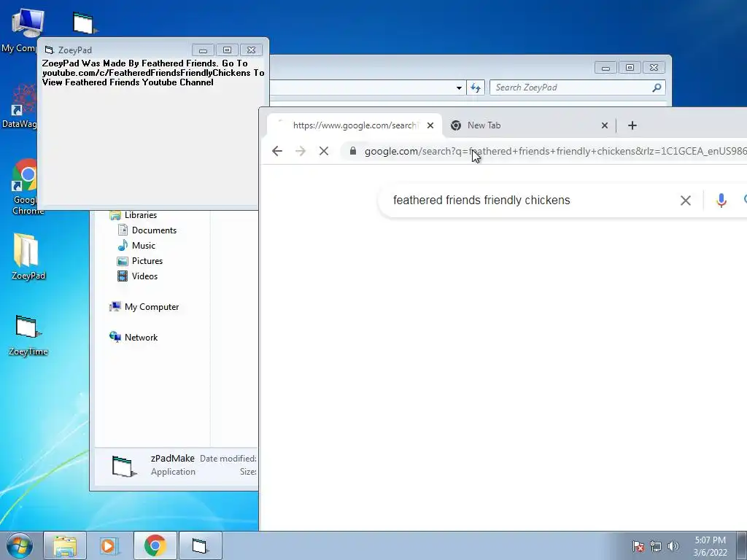Open Windows Media Player from the taskbar
The image size is (747, 560).
pos(109,545)
